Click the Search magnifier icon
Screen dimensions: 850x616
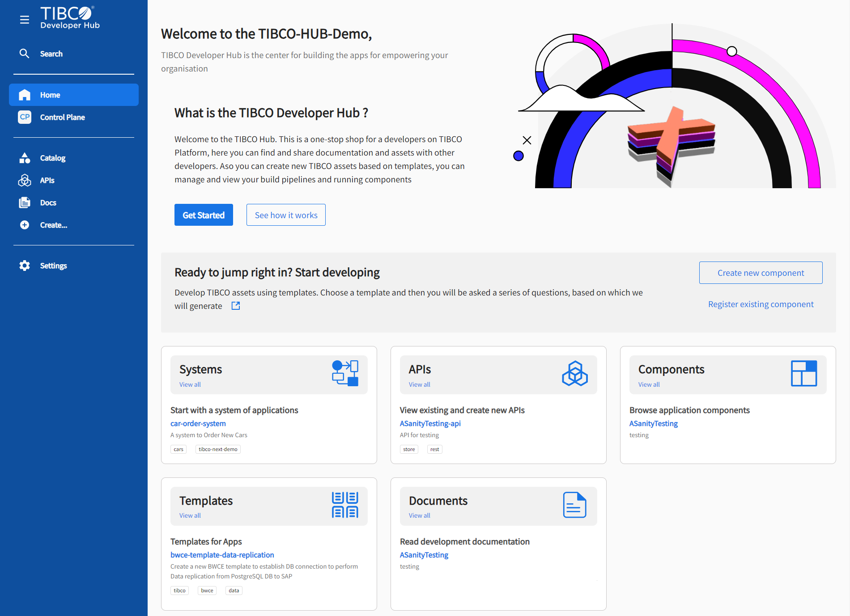pyautogui.click(x=24, y=54)
